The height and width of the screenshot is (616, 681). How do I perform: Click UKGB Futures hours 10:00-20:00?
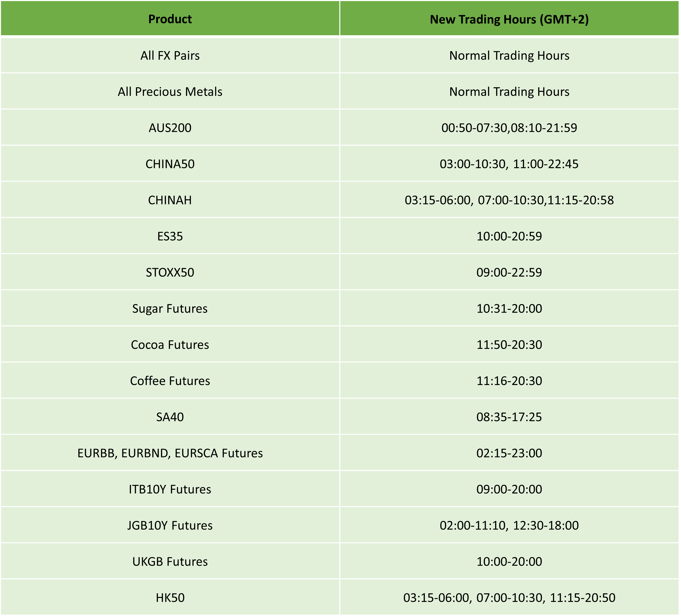click(509, 561)
